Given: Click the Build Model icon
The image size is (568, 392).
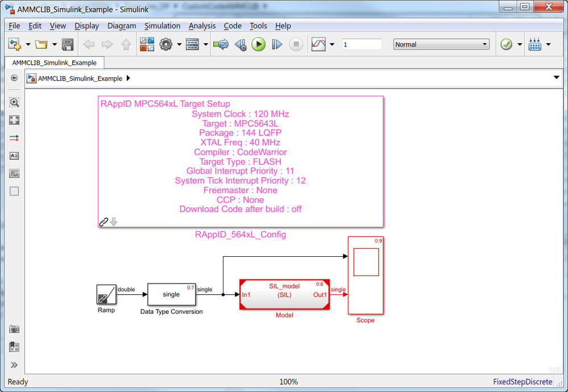Looking at the screenshot, I should click(x=534, y=44).
